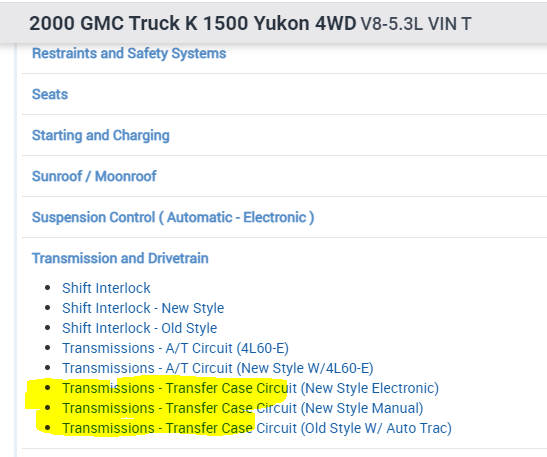Open the Sunroof / Moonroof section
This screenshot has height=457, width=547.
click(x=94, y=177)
